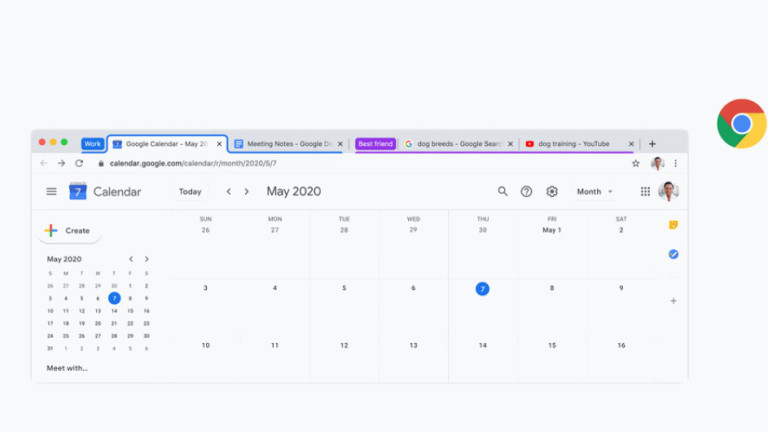Go to next month in main header
768x432 pixels.
click(x=247, y=192)
